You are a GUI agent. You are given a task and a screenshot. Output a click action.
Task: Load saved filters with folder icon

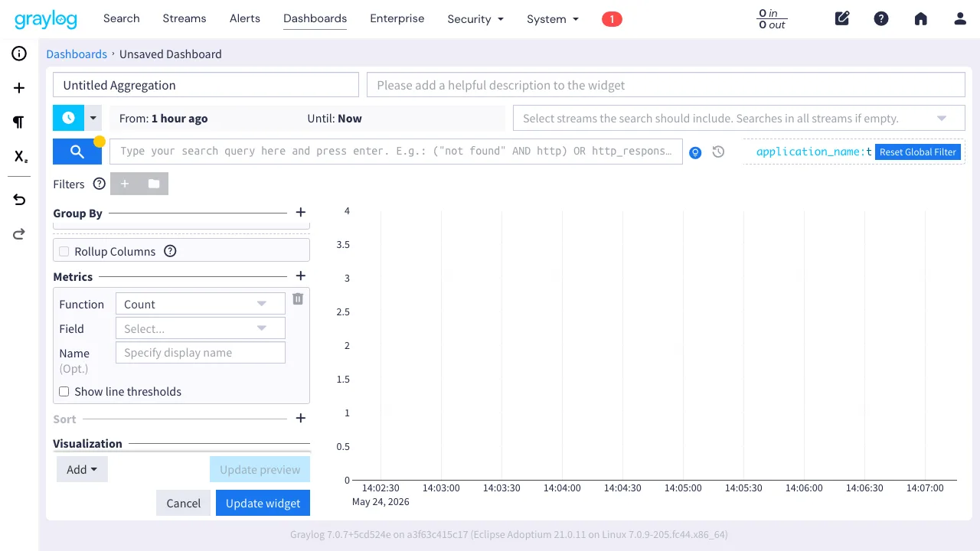154,184
